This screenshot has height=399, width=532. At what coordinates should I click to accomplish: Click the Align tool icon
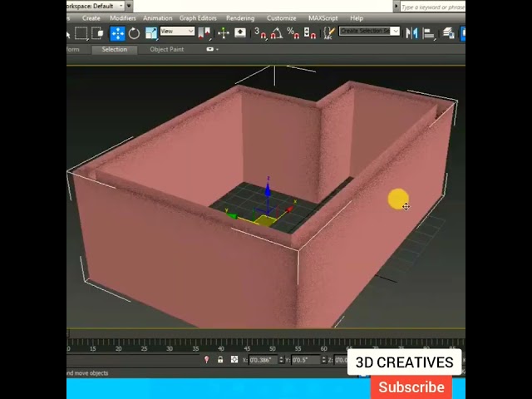pyautogui.click(x=429, y=33)
